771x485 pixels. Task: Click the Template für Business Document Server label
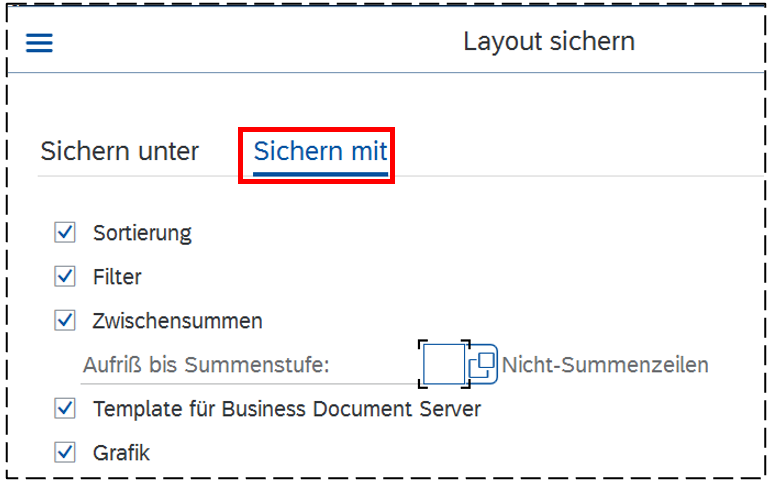click(x=286, y=408)
